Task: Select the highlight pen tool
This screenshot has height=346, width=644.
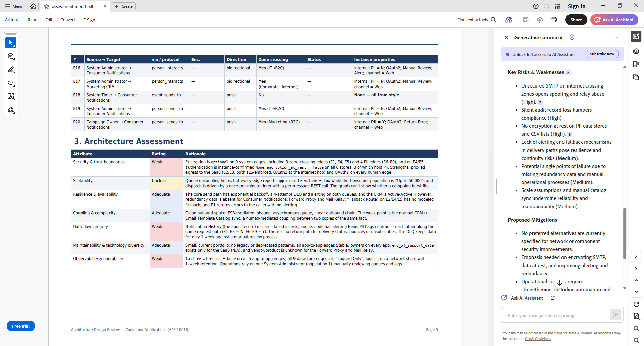Action: [x=11, y=70]
